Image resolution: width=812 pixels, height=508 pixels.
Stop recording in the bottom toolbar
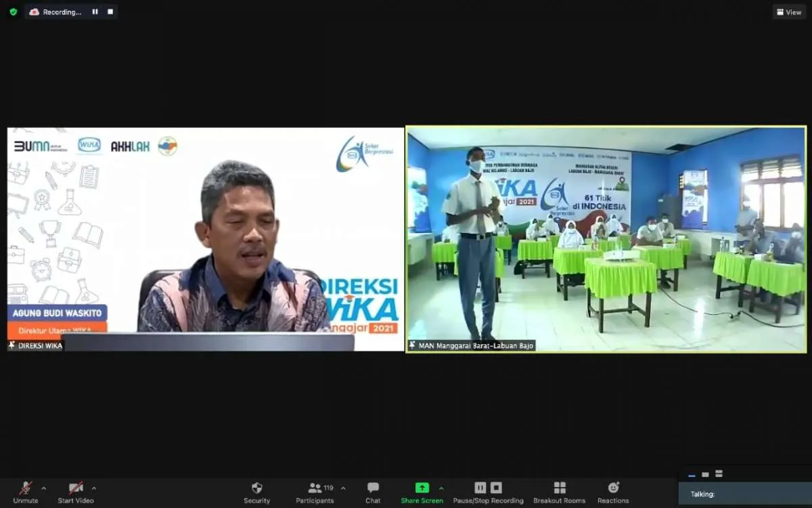(x=496, y=488)
